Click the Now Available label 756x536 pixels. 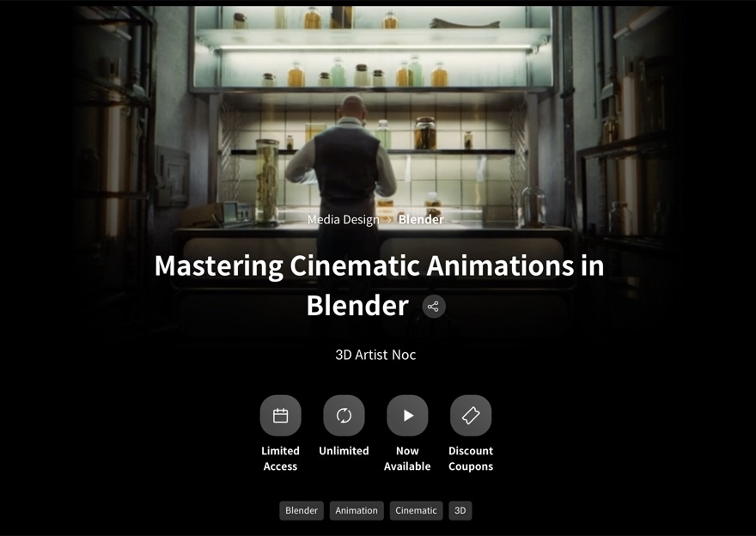[407, 459]
